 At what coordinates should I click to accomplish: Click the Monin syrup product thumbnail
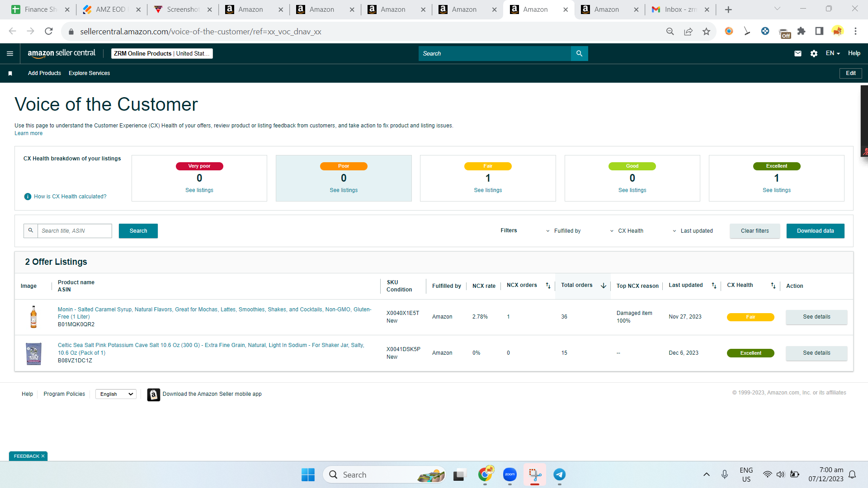click(x=33, y=317)
